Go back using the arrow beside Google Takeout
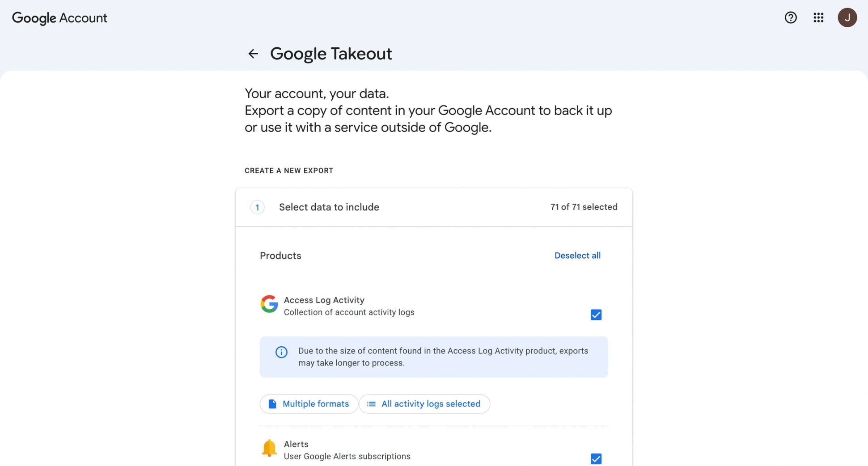The image size is (868, 466). coord(253,54)
